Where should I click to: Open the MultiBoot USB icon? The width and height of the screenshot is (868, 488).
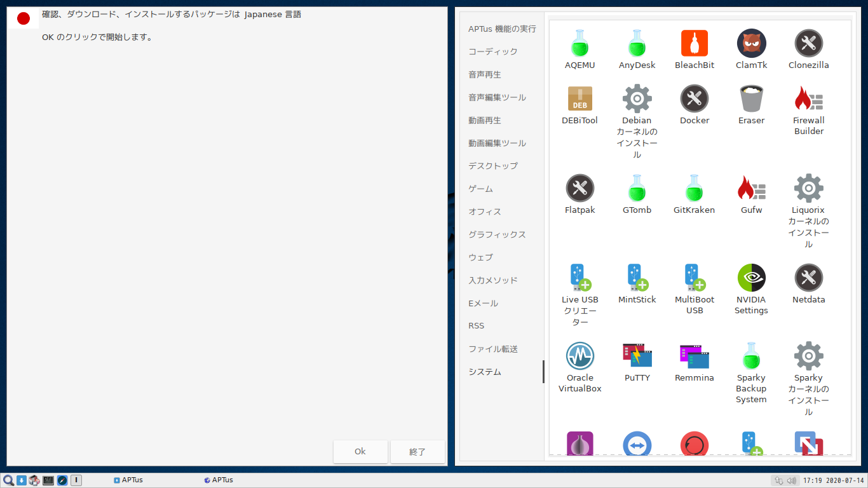[x=695, y=278]
